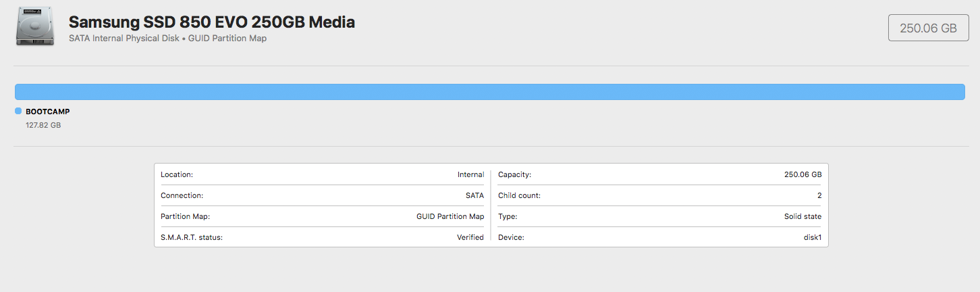Click the S.M.A.R.T. status label
The image size is (980, 292).
tap(192, 237)
